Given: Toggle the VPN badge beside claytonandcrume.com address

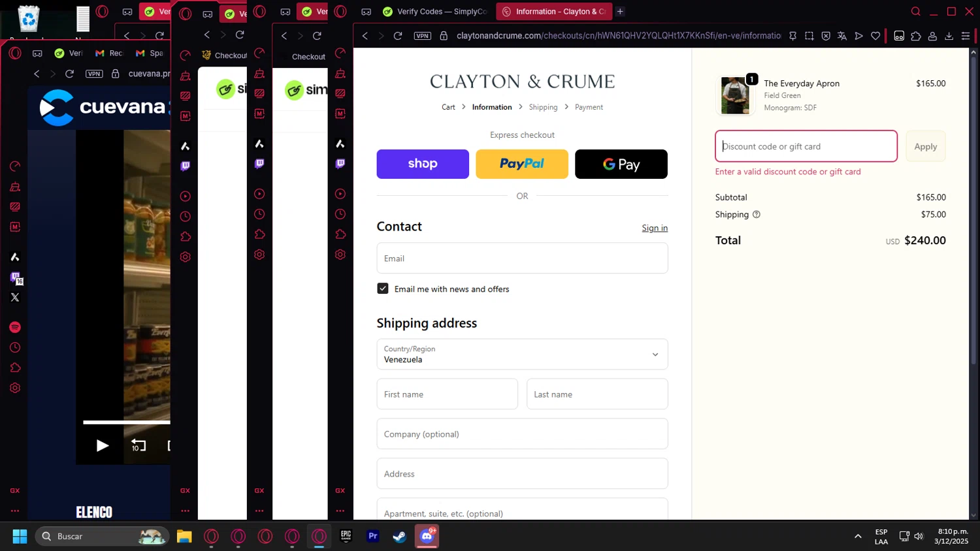Looking at the screenshot, I should point(423,36).
